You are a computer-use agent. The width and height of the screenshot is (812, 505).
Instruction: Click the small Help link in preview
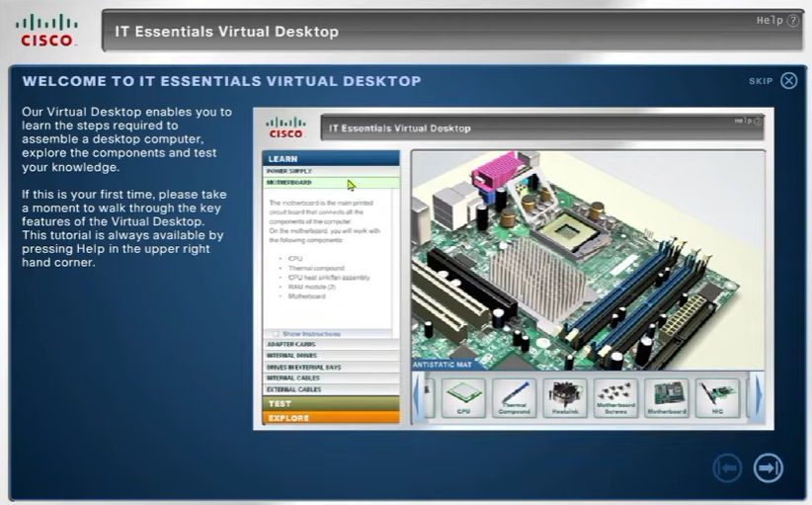pyautogui.click(x=748, y=121)
